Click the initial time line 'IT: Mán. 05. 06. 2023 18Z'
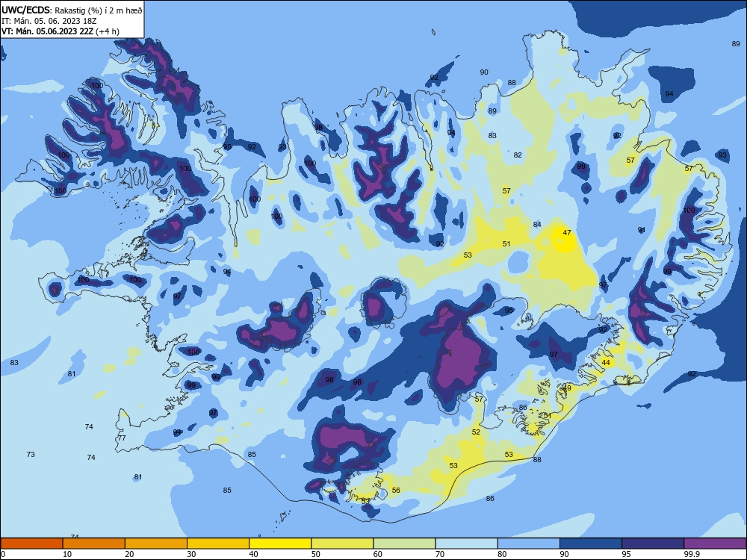The width and height of the screenshot is (747, 560). tap(49, 21)
